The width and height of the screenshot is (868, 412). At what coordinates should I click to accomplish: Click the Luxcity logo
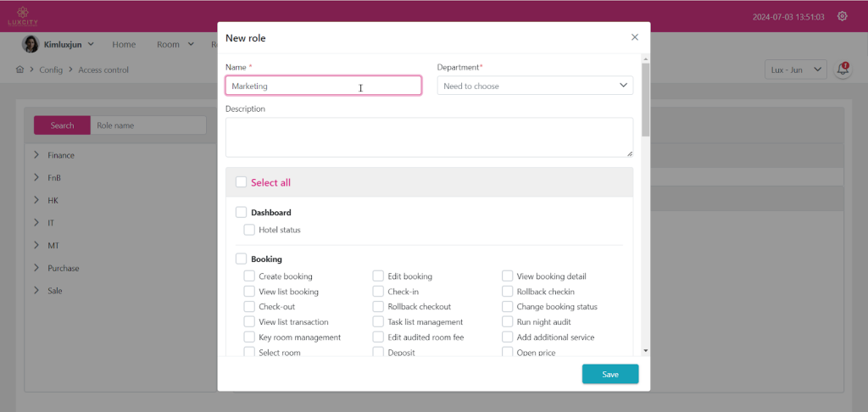pyautogui.click(x=21, y=15)
